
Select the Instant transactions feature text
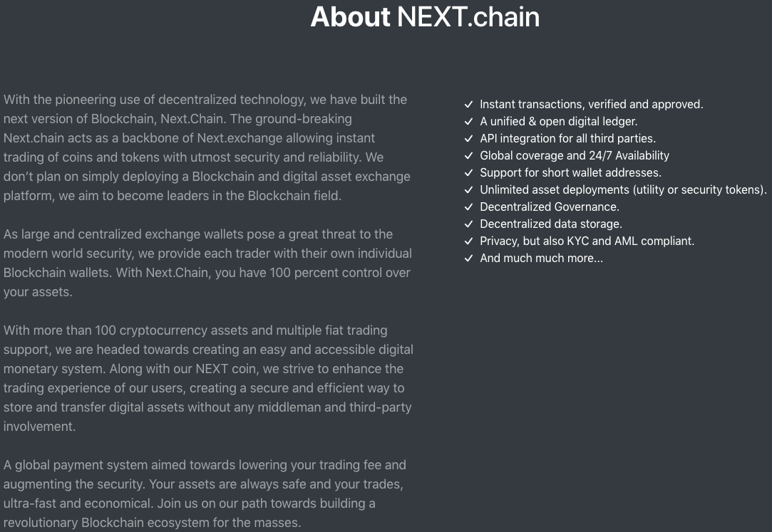(x=592, y=104)
